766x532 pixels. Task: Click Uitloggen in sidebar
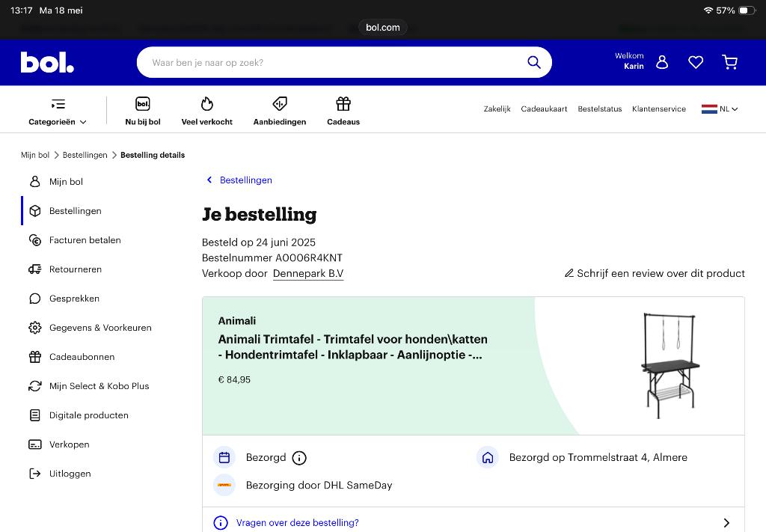tap(70, 474)
